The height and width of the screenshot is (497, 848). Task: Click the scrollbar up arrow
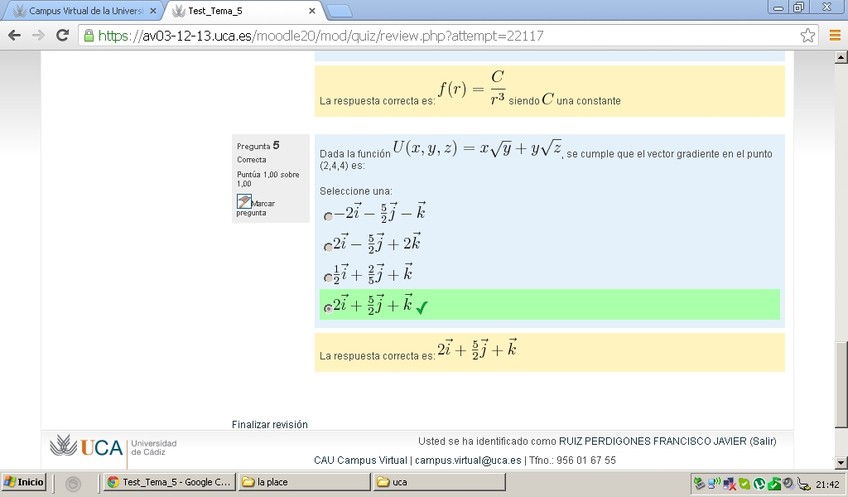coord(841,57)
